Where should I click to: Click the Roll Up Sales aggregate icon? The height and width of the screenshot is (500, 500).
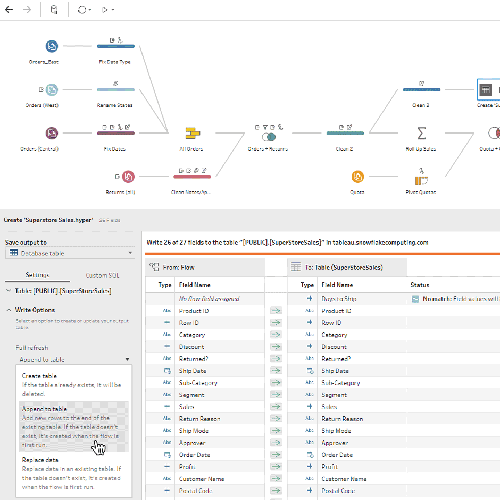[x=422, y=133]
